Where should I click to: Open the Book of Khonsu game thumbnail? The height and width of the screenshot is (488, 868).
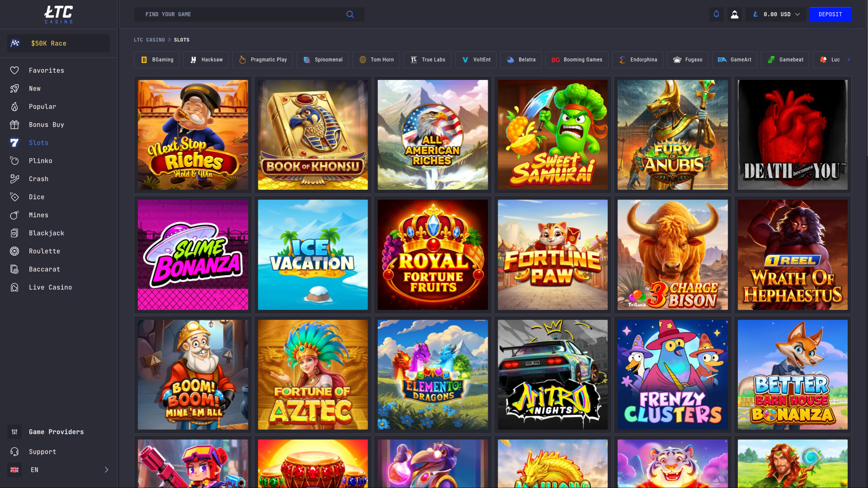coord(313,135)
